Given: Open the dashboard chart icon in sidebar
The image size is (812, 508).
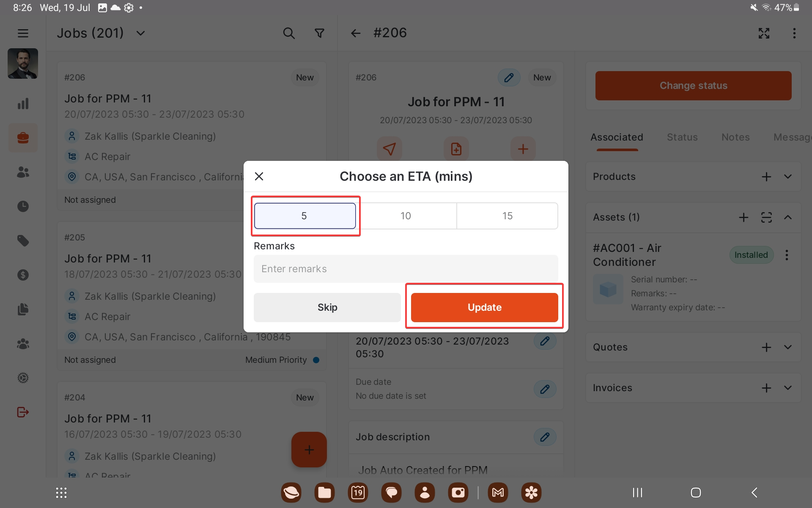Looking at the screenshot, I should (23, 104).
